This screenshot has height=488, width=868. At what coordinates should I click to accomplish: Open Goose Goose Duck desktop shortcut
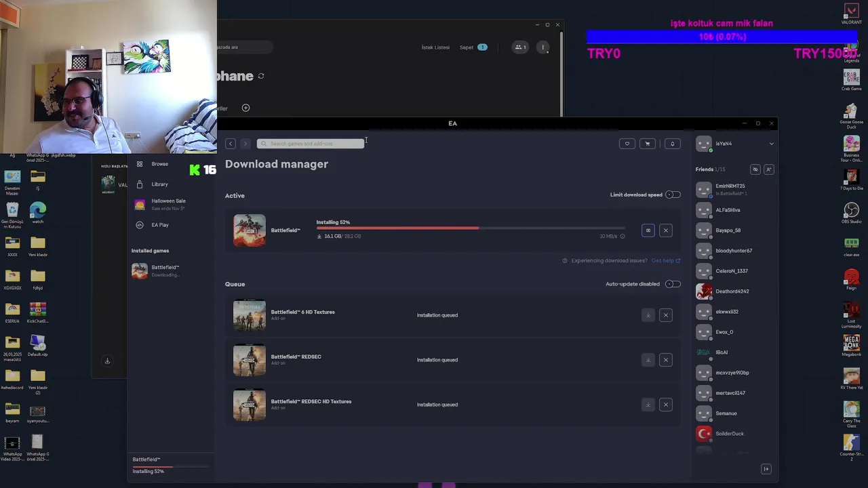click(x=852, y=115)
